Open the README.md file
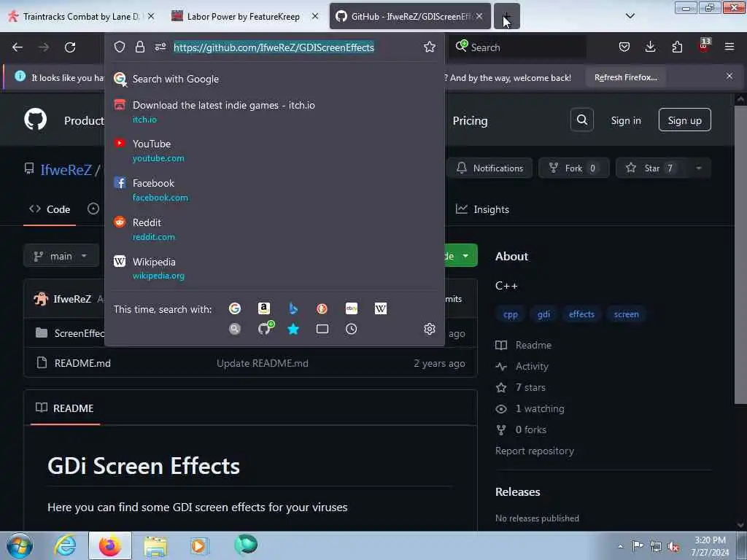The height and width of the screenshot is (560, 747). pos(82,363)
